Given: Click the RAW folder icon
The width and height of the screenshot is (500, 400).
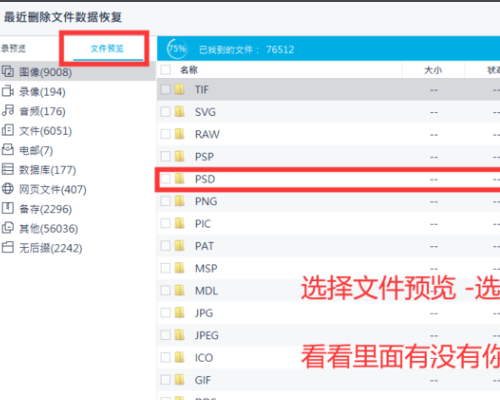Looking at the screenshot, I should 180,134.
